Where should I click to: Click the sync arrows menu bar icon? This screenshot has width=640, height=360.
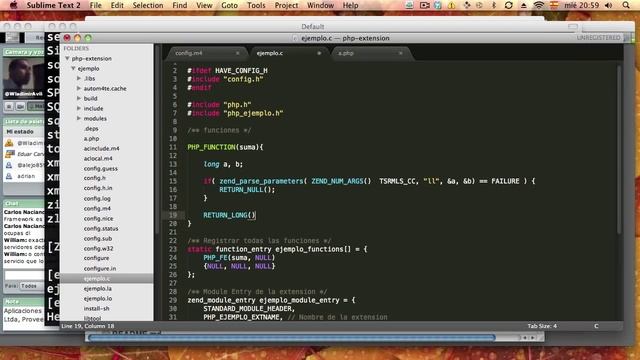(508, 5)
